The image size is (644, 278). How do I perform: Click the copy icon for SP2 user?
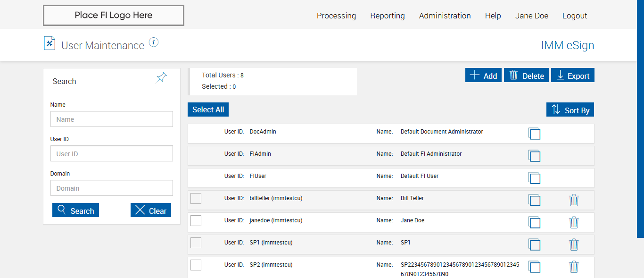[534, 267]
